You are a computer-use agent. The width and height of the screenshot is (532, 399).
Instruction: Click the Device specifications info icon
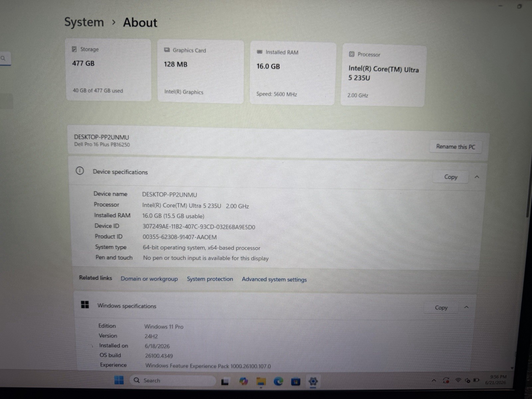coord(80,171)
